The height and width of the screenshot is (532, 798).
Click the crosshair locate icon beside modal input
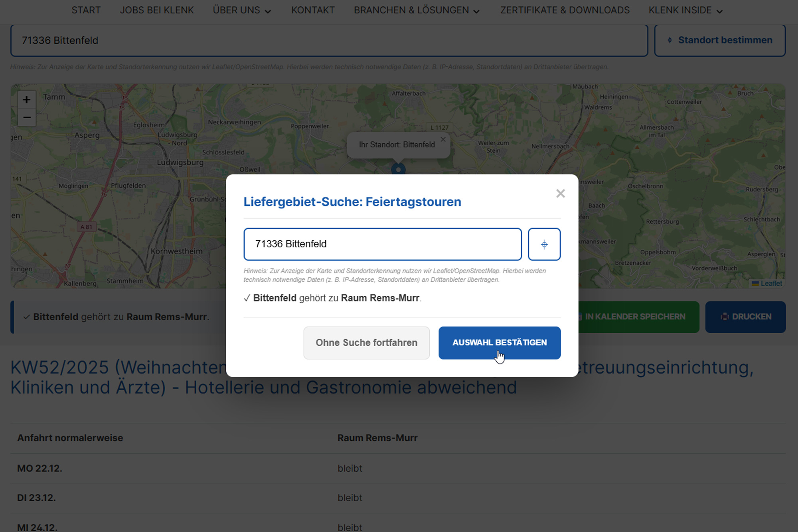click(544, 244)
